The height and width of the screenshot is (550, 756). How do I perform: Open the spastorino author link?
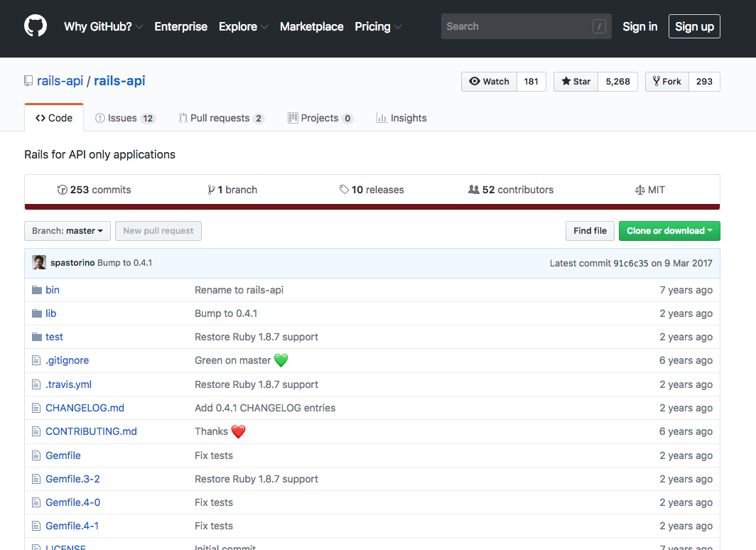point(72,263)
